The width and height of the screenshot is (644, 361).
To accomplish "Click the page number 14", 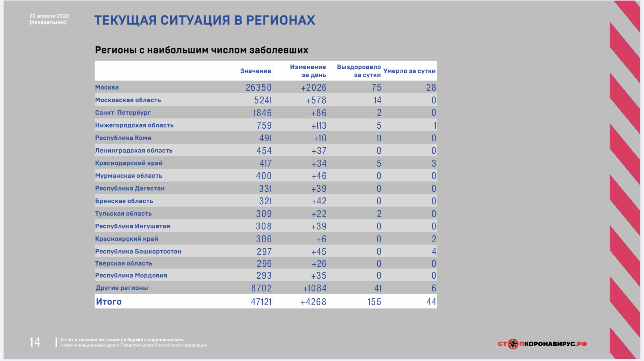I will click(35, 342).
